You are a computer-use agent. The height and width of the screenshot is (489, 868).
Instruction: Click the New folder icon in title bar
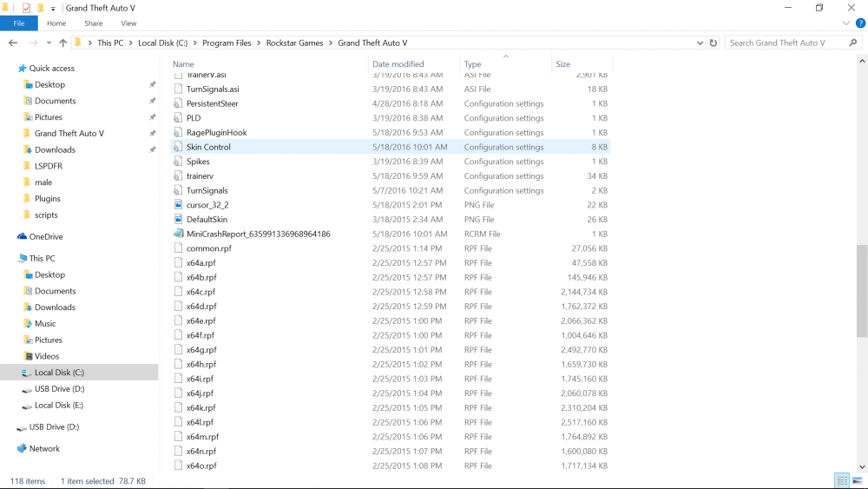41,8
